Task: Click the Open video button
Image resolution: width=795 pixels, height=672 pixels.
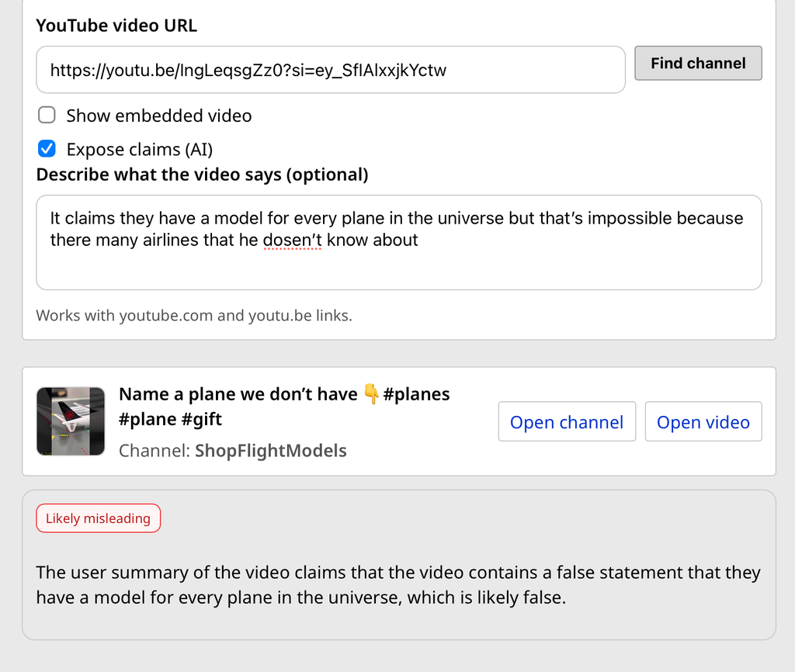Action: pyautogui.click(x=703, y=422)
